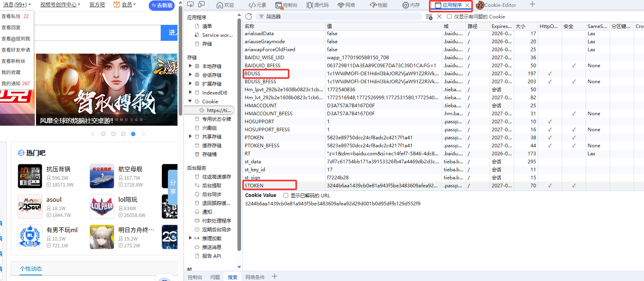This screenshot has width=644, height=281.
Task: Select 后台提取 item
Action: coord(211,185)
